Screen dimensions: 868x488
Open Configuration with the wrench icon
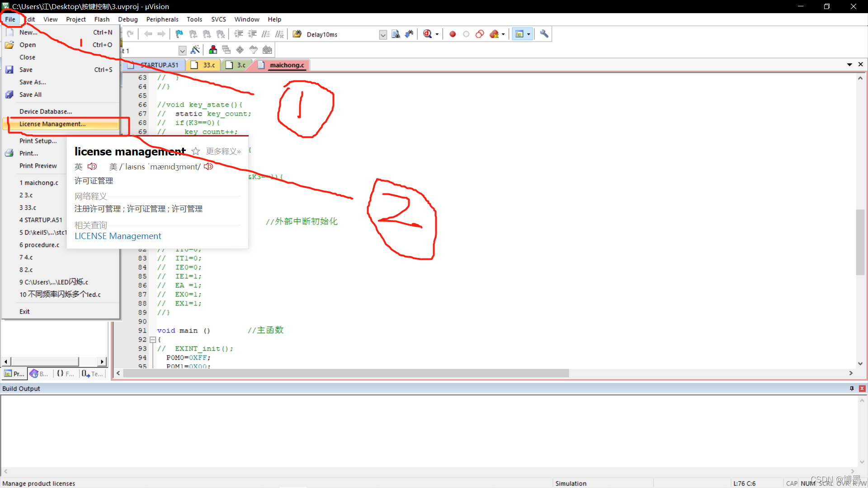click(x=544, y=34)
